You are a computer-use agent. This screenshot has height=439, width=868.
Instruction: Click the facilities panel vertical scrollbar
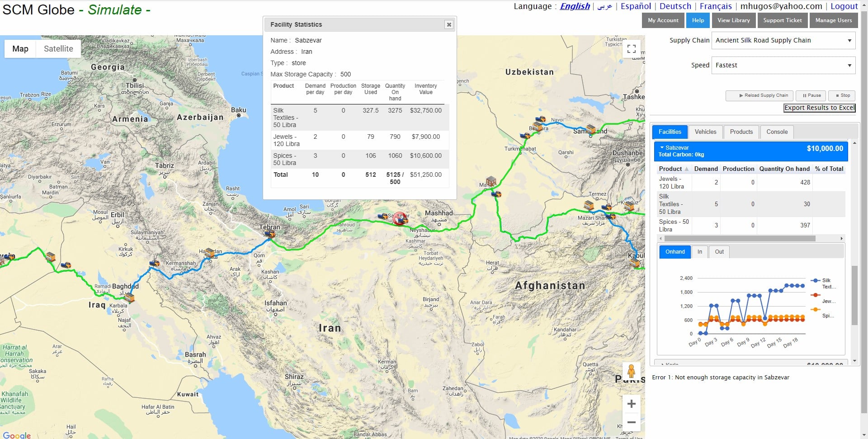click(x=854, y=295)
